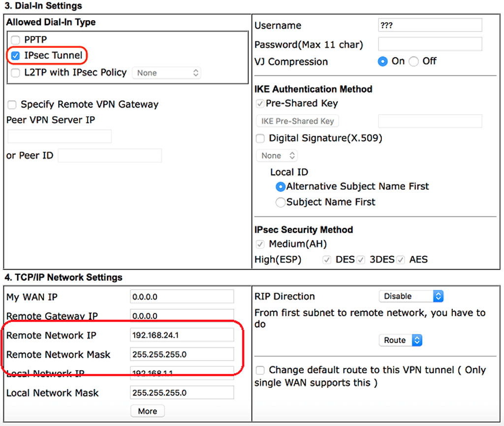
Task: Click the More button
Action: (x=147, y=411)
